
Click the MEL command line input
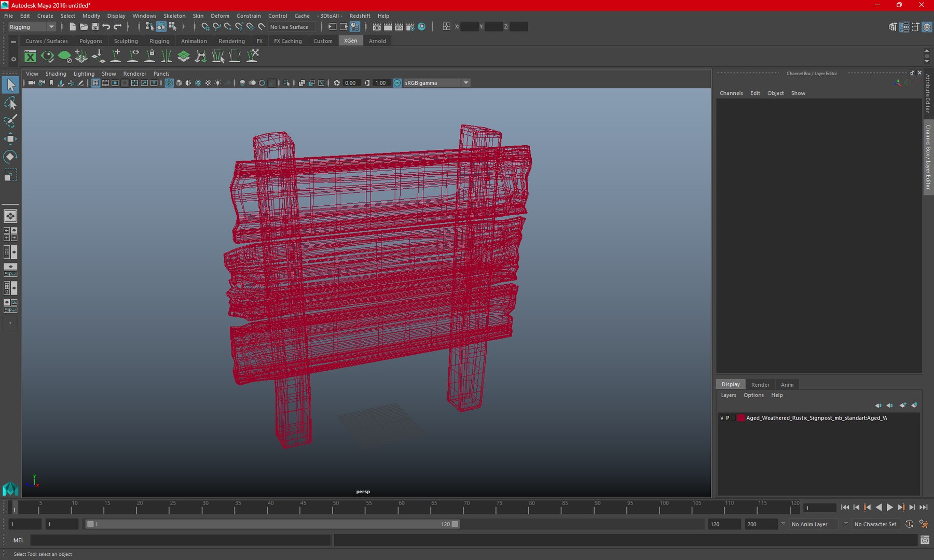pyautogui.click(x=181, y=540)
